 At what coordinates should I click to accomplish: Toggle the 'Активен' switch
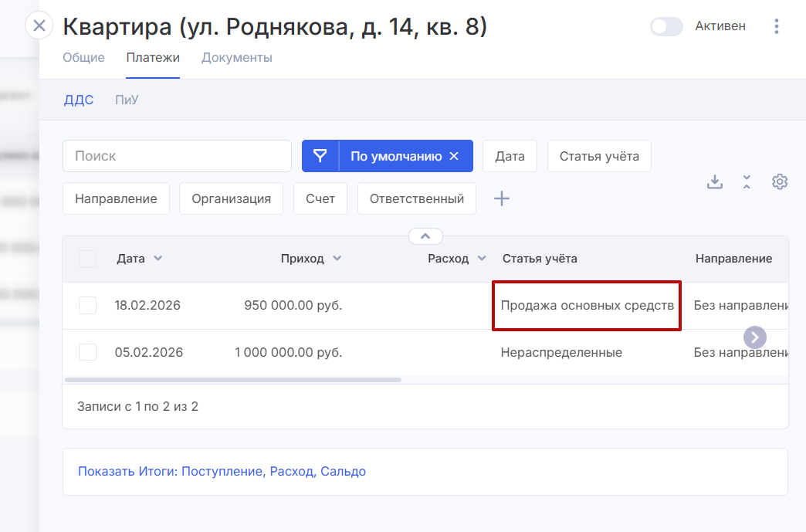click(666, 26)
